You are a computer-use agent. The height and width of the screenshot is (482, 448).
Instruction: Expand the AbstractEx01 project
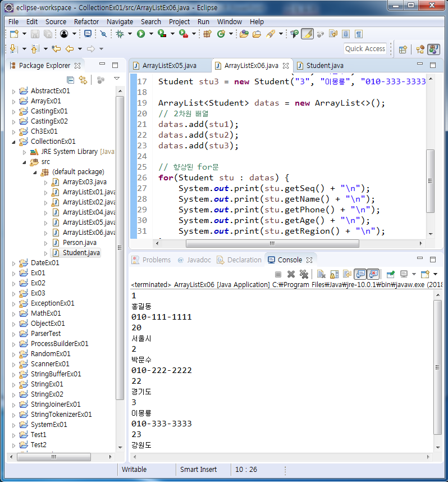(x=13, y=92)
